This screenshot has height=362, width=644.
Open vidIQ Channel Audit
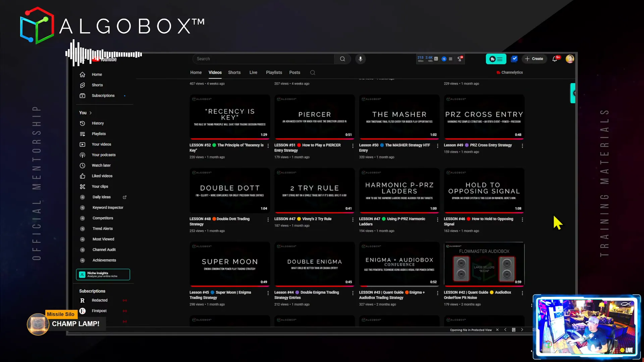tap(104, 250)
